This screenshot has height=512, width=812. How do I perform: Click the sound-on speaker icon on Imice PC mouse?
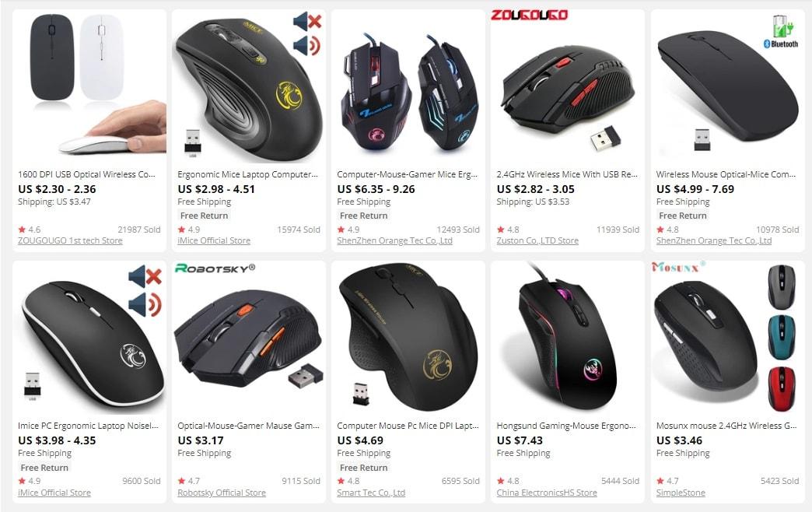pos(145,304)
